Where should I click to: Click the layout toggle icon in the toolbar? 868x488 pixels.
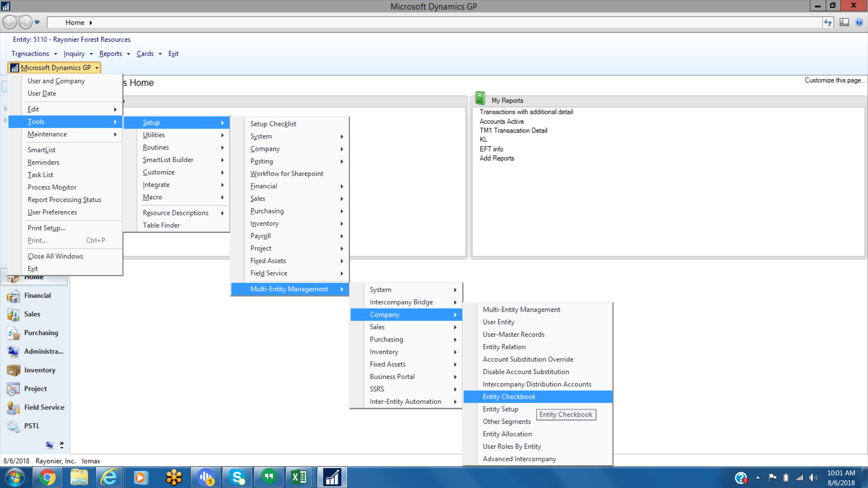844,22
